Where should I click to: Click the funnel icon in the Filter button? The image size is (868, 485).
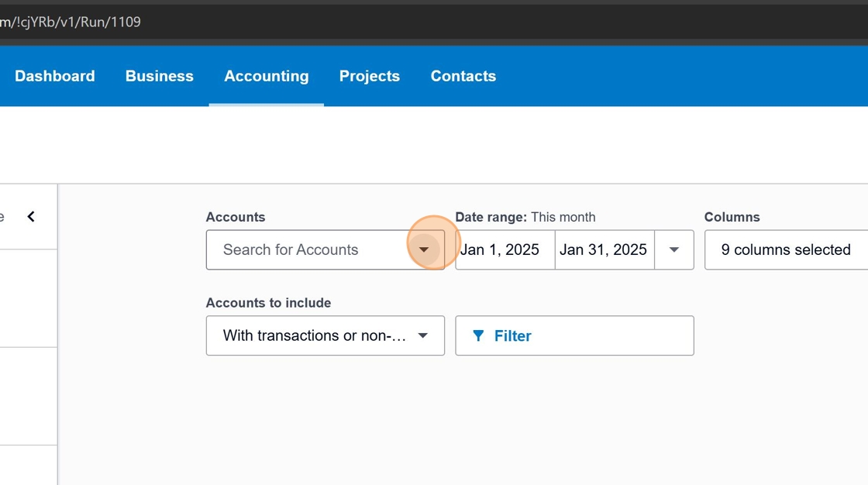478,335
